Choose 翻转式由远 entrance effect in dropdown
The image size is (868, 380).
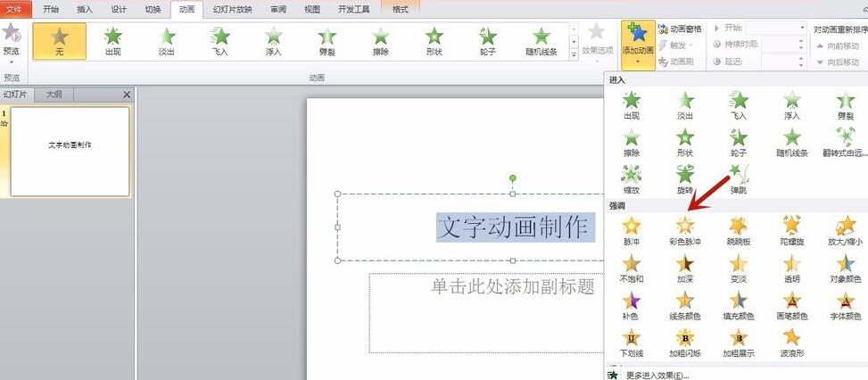[x=846, y=143]
